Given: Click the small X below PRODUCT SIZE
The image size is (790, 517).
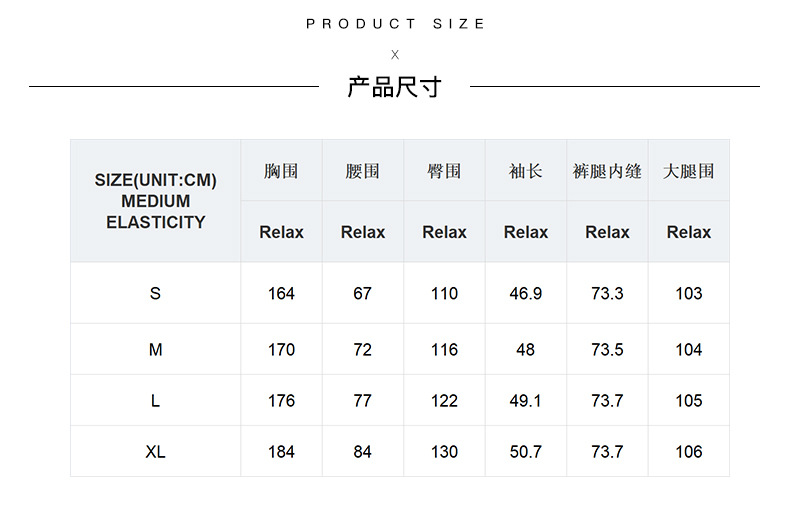Looking at the screenshot, I should (395, 54).
